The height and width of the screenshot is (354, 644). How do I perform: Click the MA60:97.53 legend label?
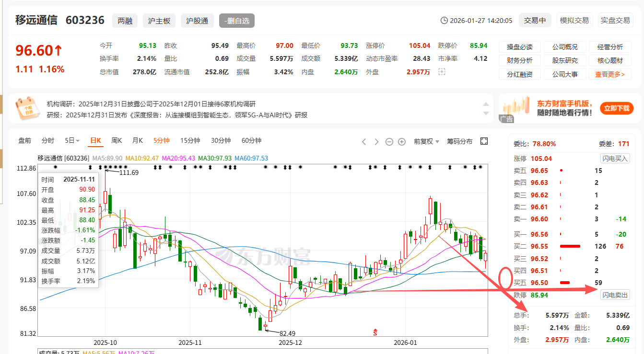[251, 158]
